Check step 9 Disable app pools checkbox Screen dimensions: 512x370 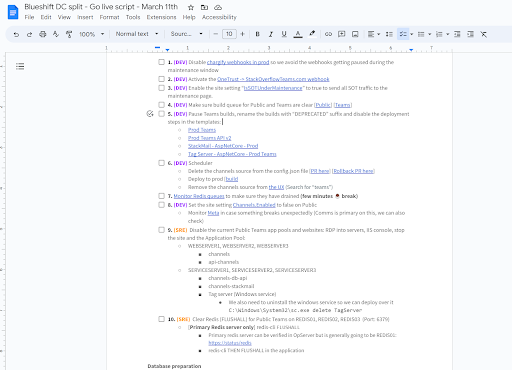click(x=161, y=230)
